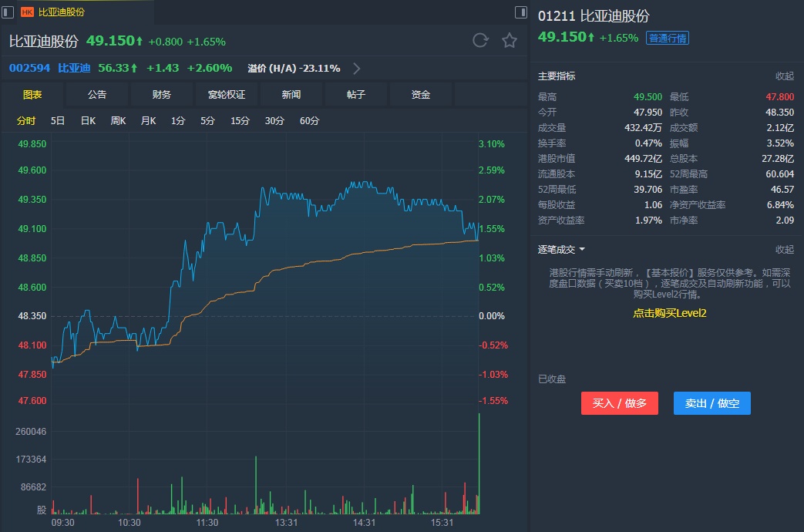The height and width of the screenshot is (532, 804).
Task: Open the 窝轮权证 tab
Action: coord(227,95)
